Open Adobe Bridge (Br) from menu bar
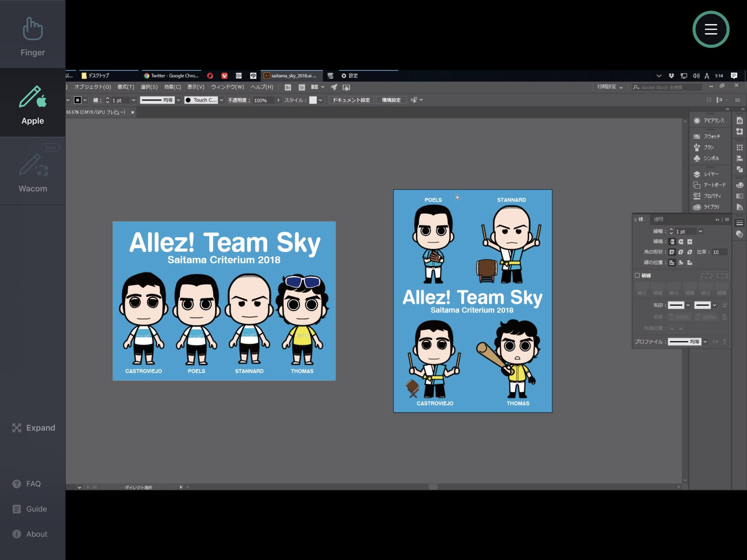Image resolution: width=747 pixels, height=560 pixels. coord(288,87)
